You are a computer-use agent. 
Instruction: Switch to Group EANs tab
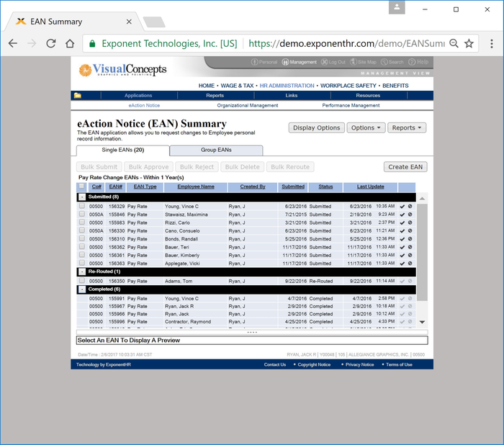[216, 150]
